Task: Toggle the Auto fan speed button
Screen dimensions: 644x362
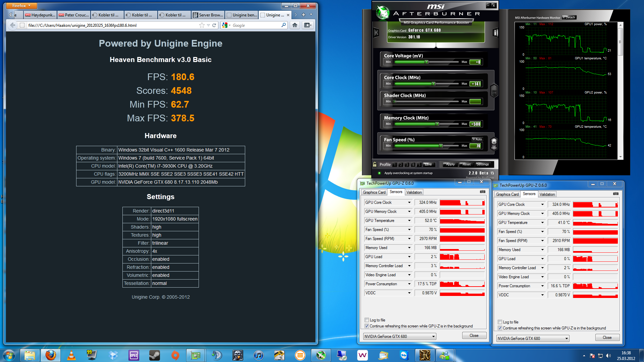Action: click(x=477, y=139)
